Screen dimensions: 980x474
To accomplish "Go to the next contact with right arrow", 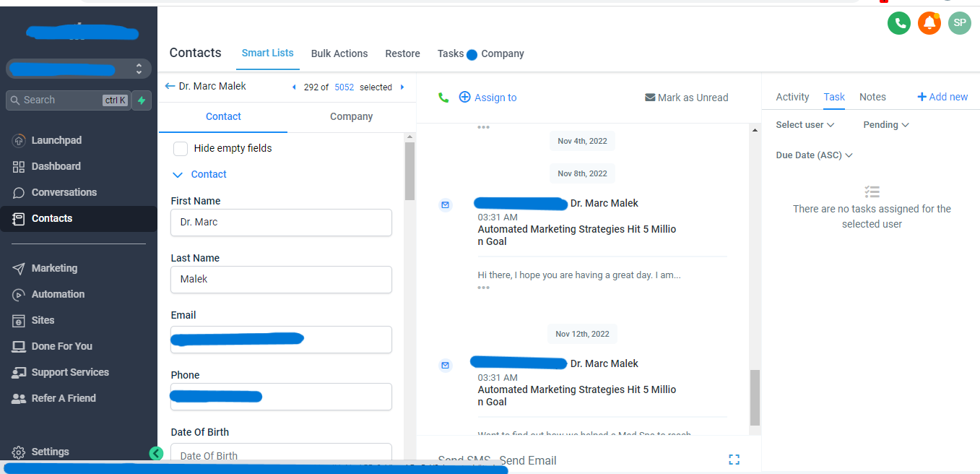I will coord(402,87).
